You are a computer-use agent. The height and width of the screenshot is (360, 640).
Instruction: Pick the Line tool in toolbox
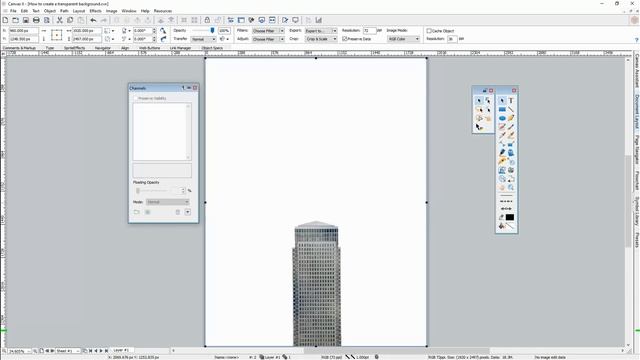[511, 109]
